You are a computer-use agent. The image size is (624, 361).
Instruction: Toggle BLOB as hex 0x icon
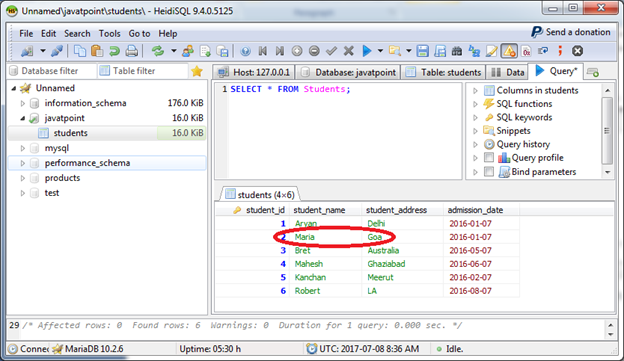point(526,51)
